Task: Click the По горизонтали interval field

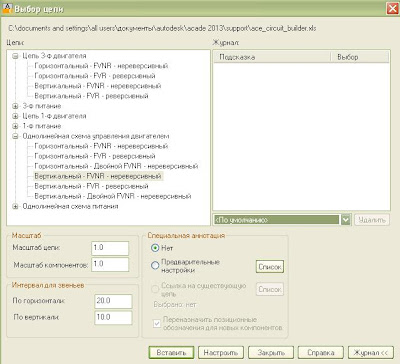Action: tap(113, 301)
